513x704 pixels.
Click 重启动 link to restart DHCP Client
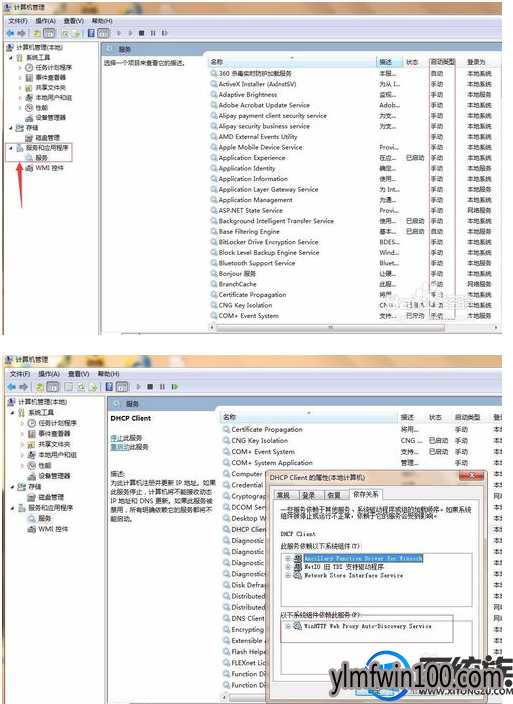tap(120, 447)
